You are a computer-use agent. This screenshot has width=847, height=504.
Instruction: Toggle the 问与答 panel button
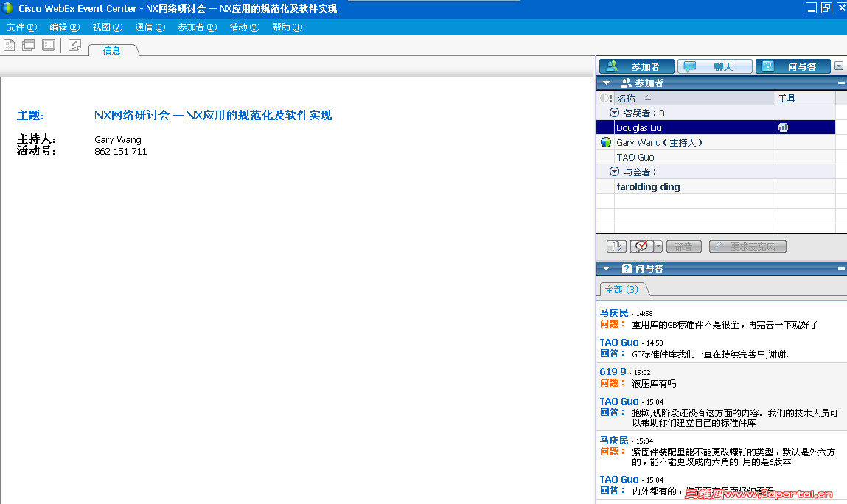click(x=793, y=66)
